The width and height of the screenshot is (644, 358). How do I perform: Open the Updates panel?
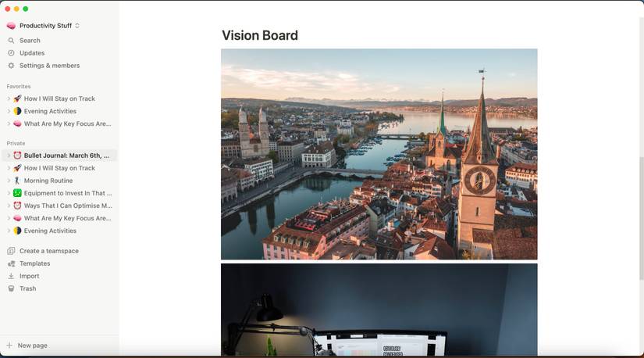pyautogui.click(x=32, y=53)
